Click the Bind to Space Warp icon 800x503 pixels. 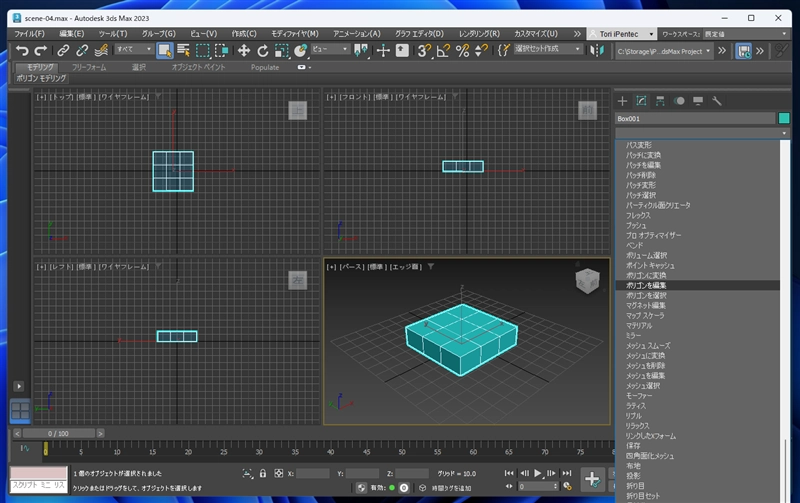point(101,50)
